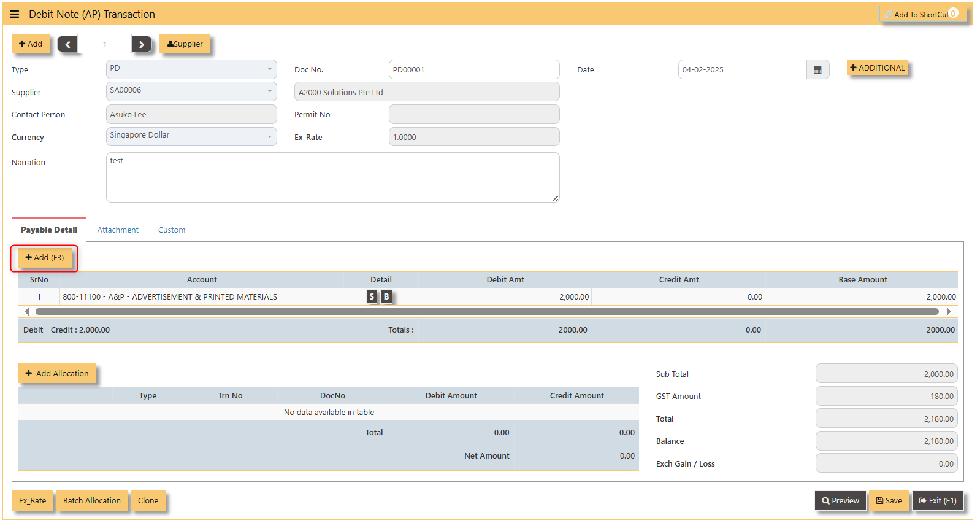Viewport: 980px width, 523px height.
Task: Clone the current transaction
Action: [x=148, y=500]
